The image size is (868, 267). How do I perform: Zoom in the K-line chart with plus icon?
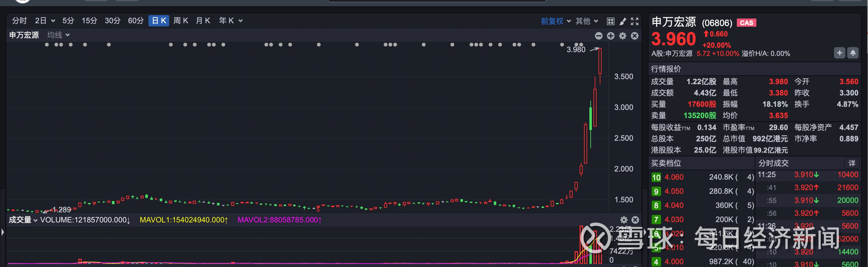[x=610, y=36]
